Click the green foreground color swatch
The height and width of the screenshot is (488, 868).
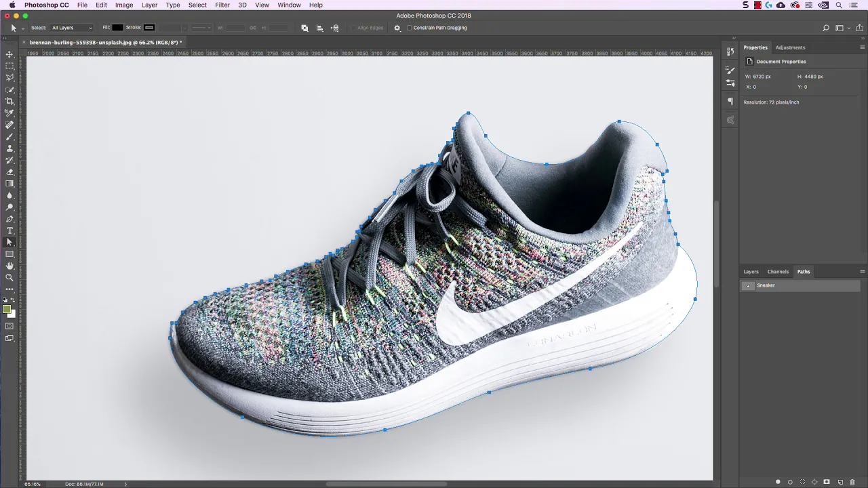pos(7,309)
